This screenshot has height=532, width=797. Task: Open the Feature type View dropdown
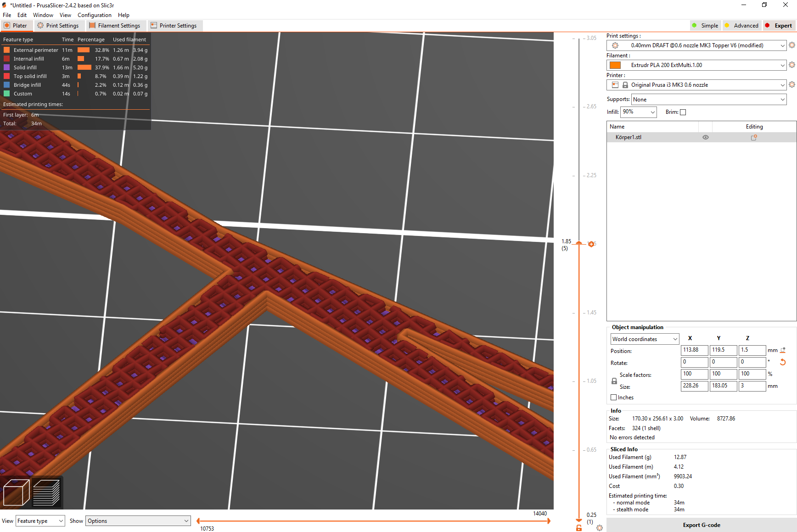(40, 521)
